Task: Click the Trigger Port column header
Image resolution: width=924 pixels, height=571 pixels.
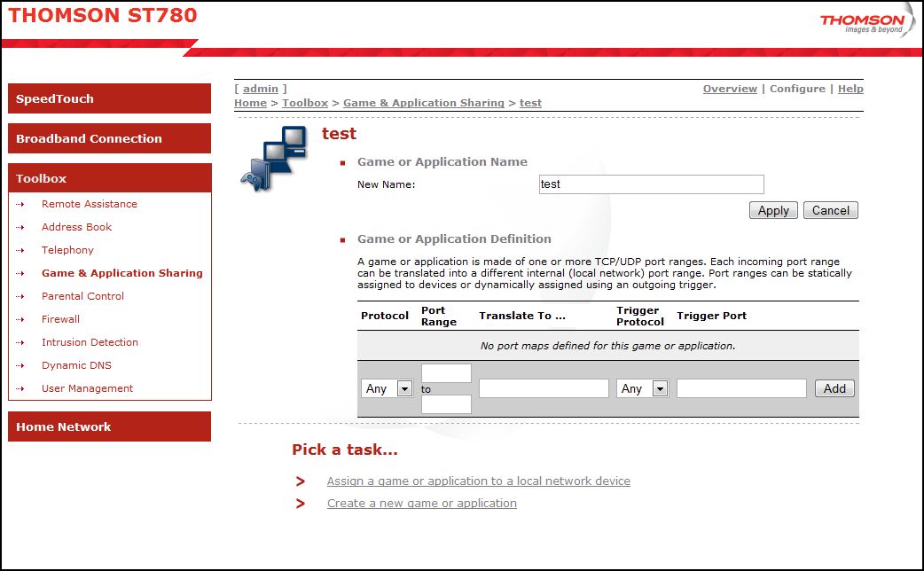Action: pyautogui.click(x=712, y=316)
